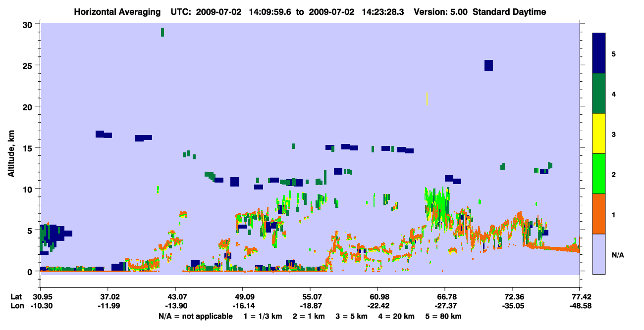This screenshot has height=330, width=644.
Task: Click the y-axis tick label '25'
Action: [x=28, y=65]
